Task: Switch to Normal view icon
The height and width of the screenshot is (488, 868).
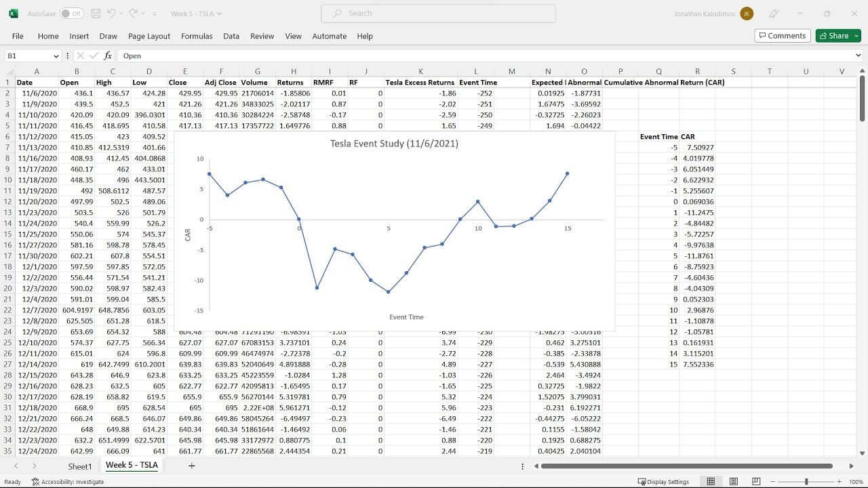Action: [x=711, y=482]
